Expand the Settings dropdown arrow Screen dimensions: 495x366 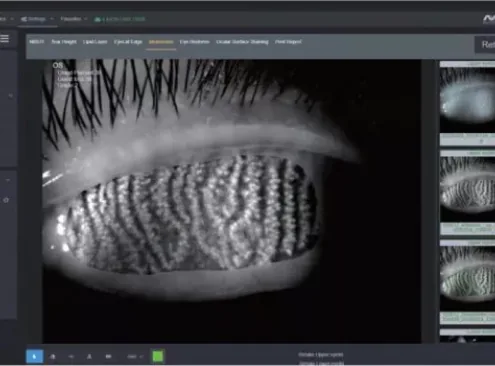[52, 19]
